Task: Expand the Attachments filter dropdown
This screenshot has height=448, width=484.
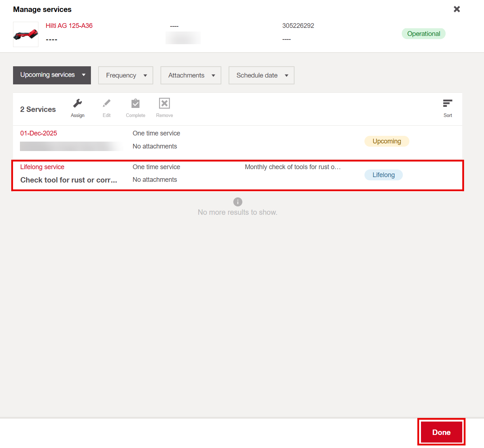Action: coord(191,75)
